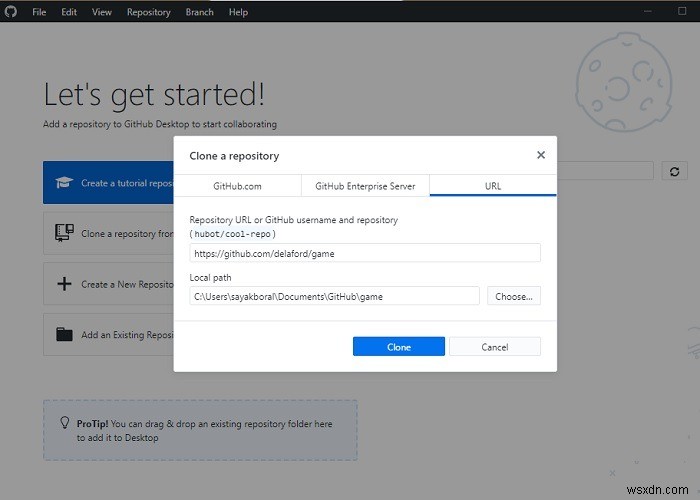Open the Help menu
Screen dimensions: 700x500
point(238,12)
